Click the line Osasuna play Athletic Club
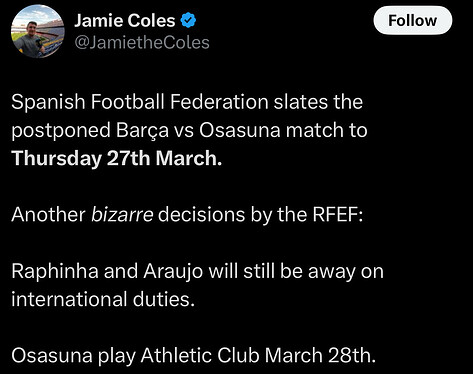 click(194, 355)
